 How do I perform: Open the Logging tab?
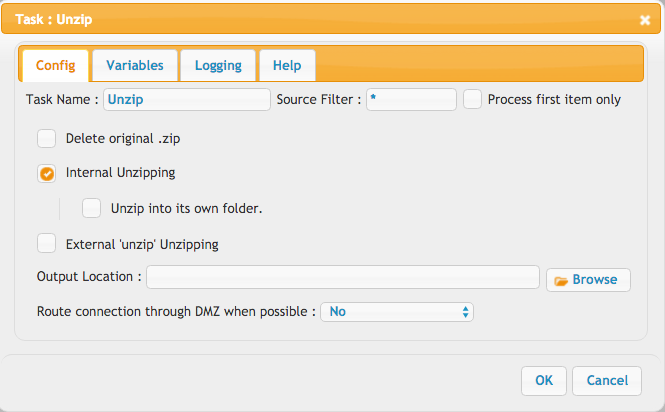click(x=218, y=65)
